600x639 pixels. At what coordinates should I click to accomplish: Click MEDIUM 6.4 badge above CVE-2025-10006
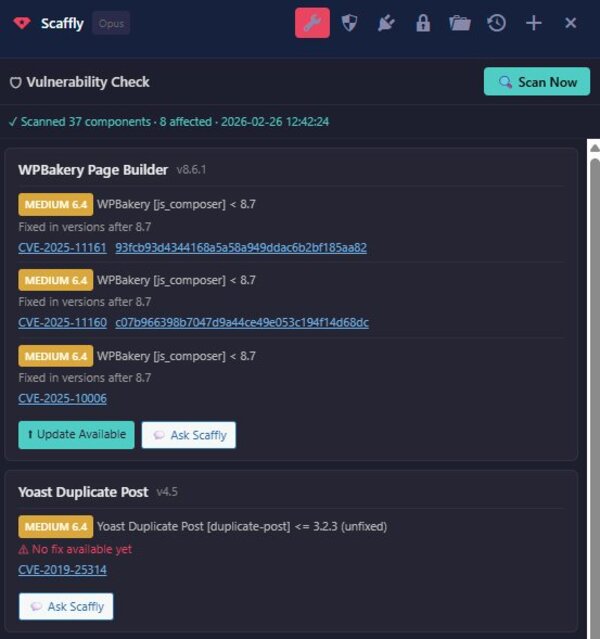pos(55,356)
